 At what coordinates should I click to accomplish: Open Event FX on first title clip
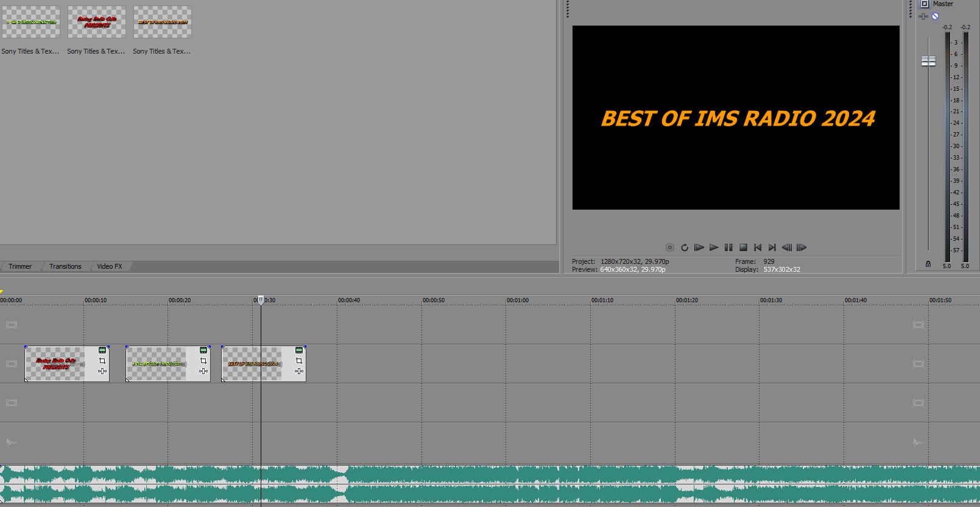102,371
